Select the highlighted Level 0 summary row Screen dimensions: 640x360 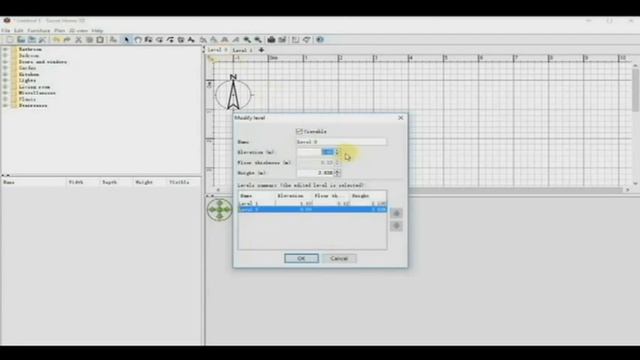tap(312, 209)
